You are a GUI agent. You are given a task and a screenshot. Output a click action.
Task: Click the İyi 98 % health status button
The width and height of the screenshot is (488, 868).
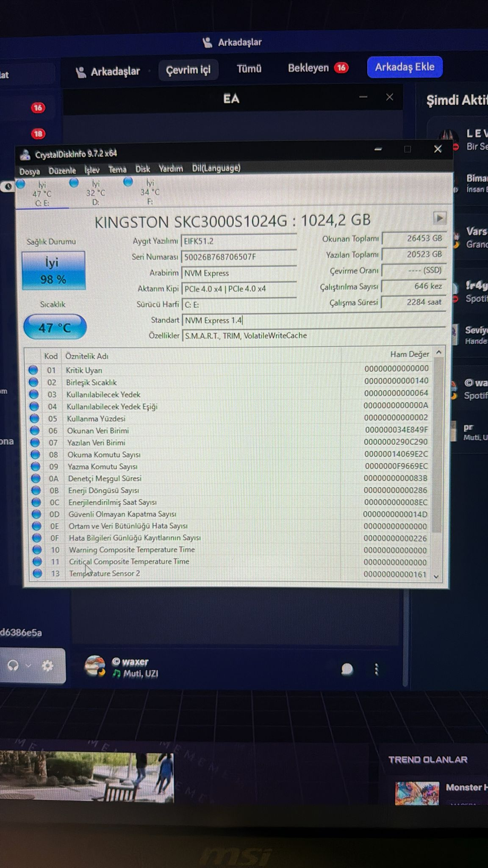[x=53, y=270]
